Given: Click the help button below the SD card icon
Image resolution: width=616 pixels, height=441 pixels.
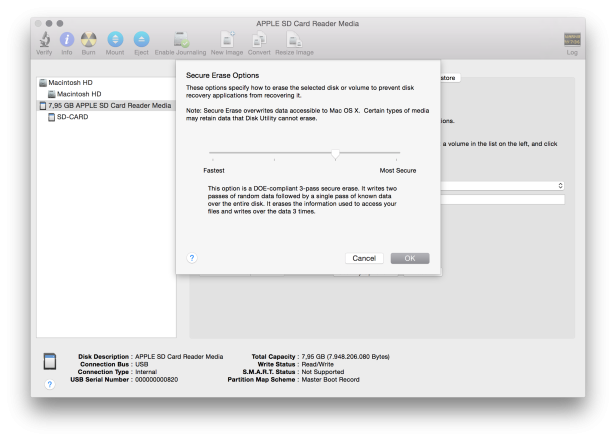Looking at the screenshot, I should point(50,384).
